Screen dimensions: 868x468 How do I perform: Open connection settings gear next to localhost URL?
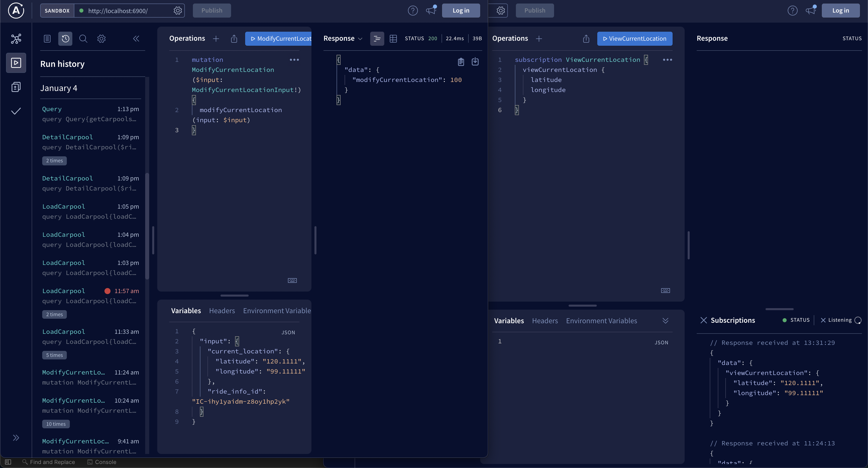click(x=178, y=11)
